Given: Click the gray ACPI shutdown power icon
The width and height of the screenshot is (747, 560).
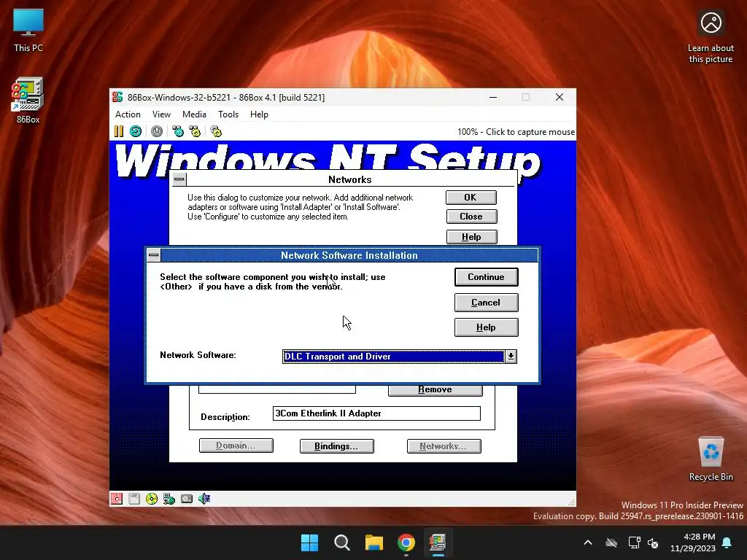Looking at the screenshot, I should pyautogui.click(x=157, y=131).
